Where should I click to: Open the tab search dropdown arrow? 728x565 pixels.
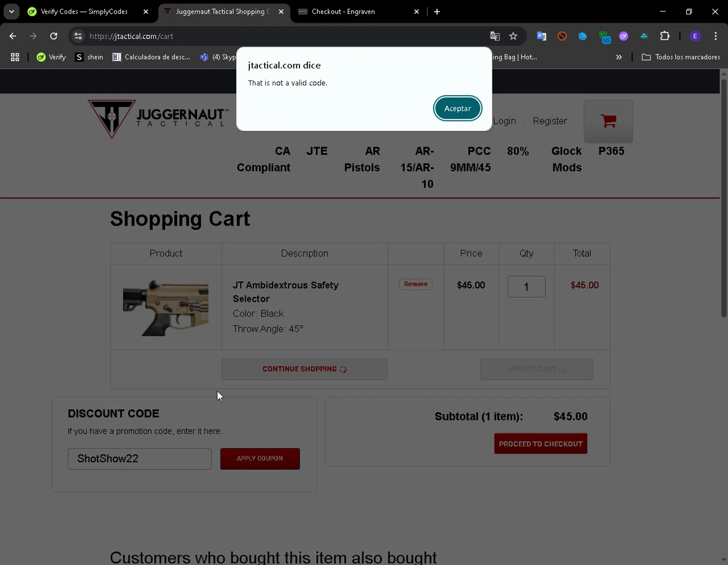coord(12,12)
